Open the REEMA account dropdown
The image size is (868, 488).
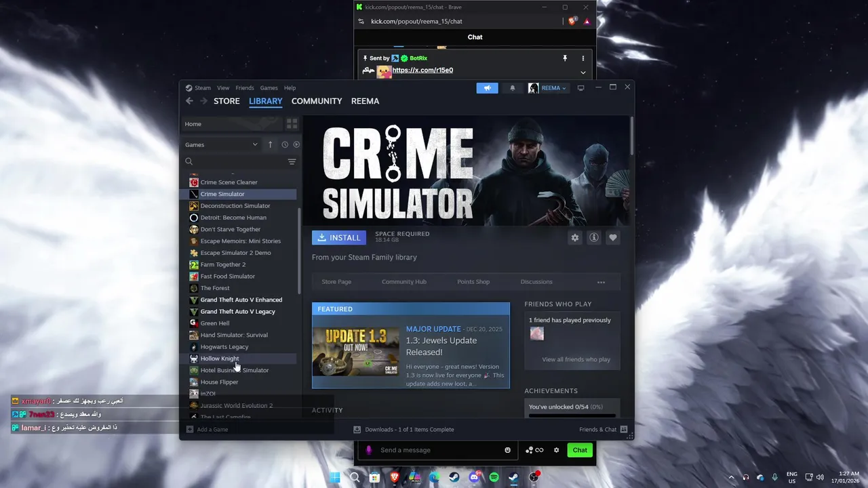(x=547, y=88)
